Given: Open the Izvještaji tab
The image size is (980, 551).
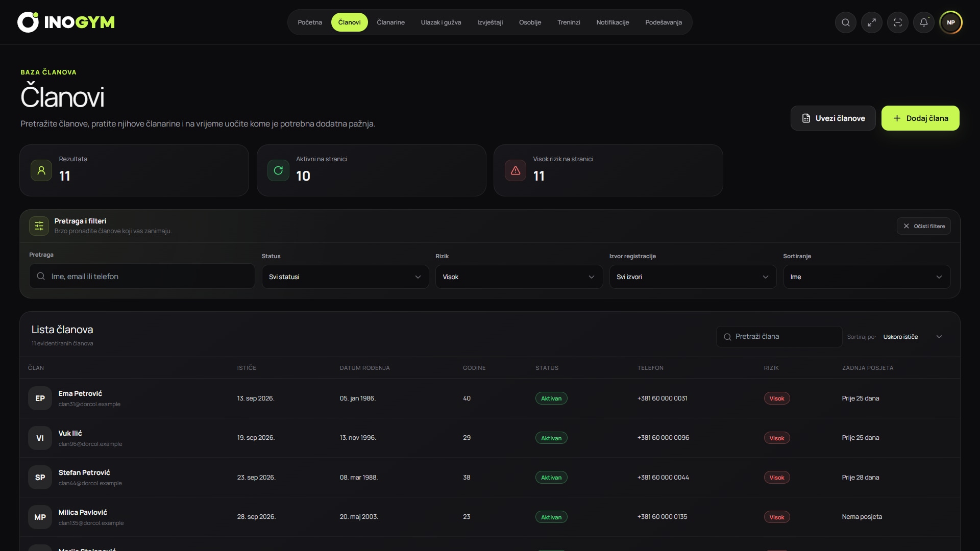Looking at the screenshot, I should 490,22.
